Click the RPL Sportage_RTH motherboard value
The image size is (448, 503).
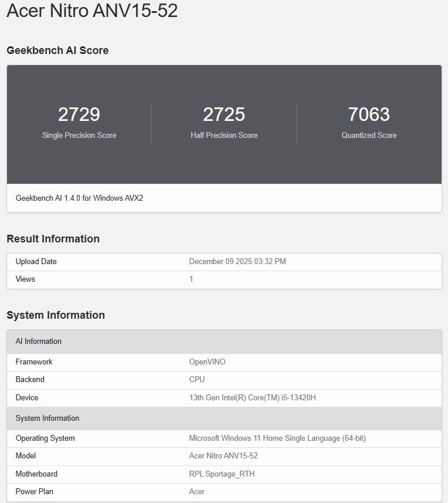pos(222,474)
